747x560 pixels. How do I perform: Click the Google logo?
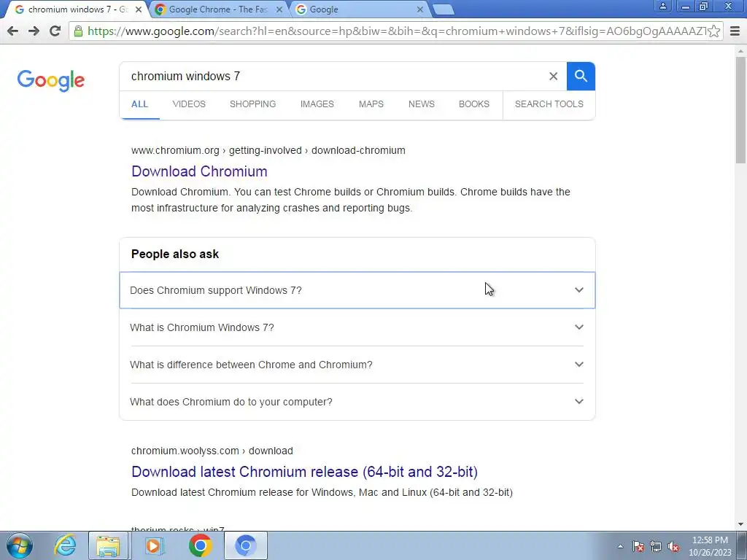point(50,80)
